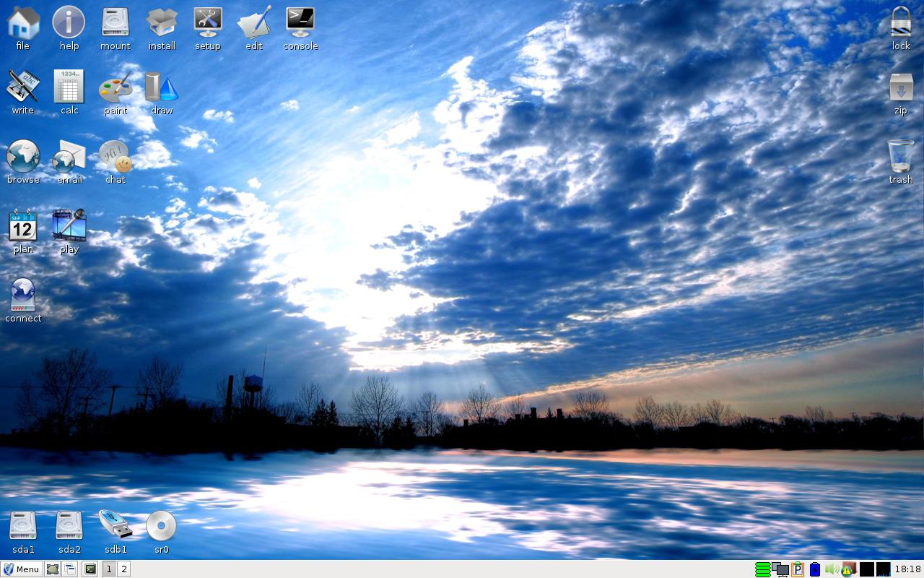Open the chat application icon

115,158
